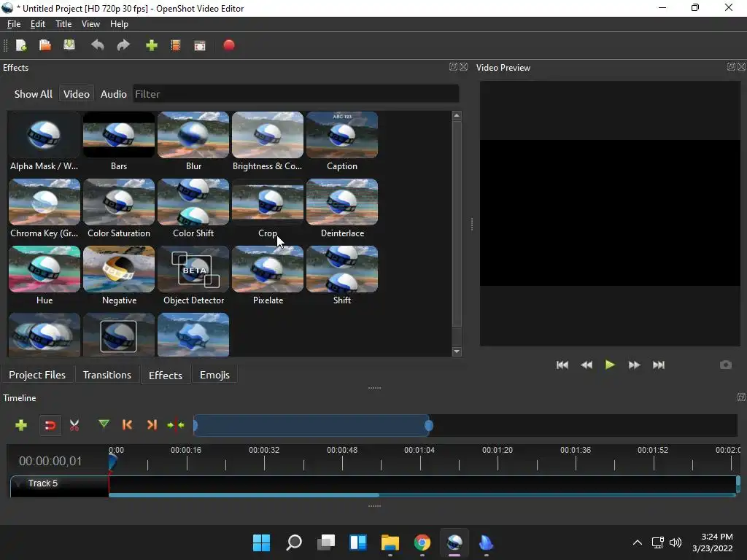747x560 pixels.
Task: Open the Help menu
Action: coord(119,24)
